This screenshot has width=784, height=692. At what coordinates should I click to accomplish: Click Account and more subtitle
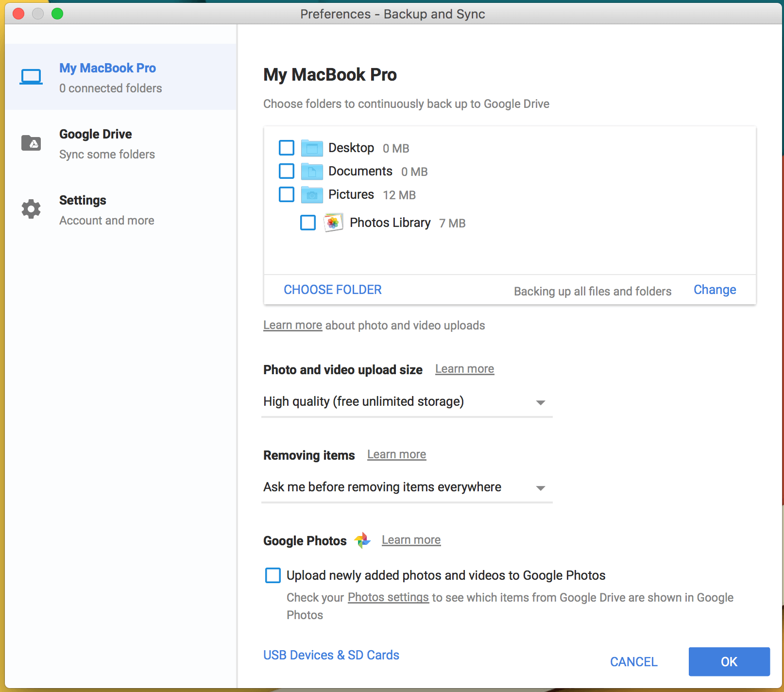[107, 220]
